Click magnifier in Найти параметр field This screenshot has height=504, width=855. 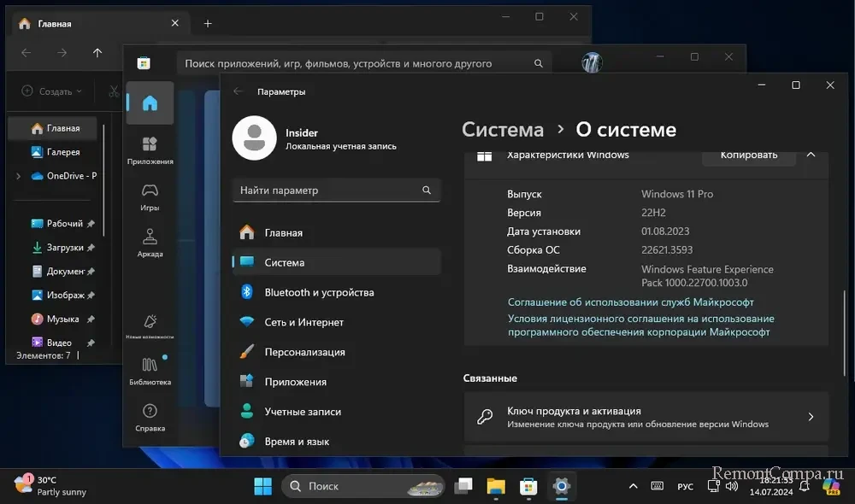(427, 190)
